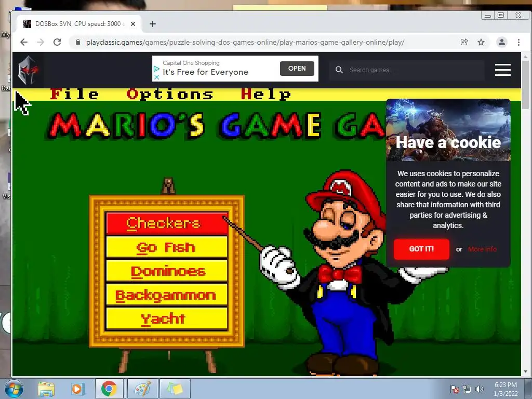
Task: Reload the page with the refresh icon
Action: point(57,42)
